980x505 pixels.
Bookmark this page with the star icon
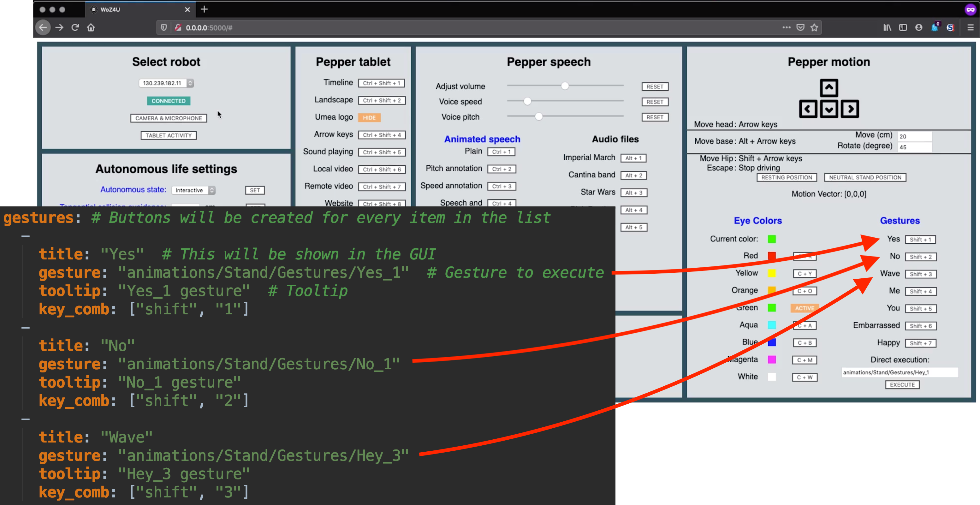coord(814,27)
